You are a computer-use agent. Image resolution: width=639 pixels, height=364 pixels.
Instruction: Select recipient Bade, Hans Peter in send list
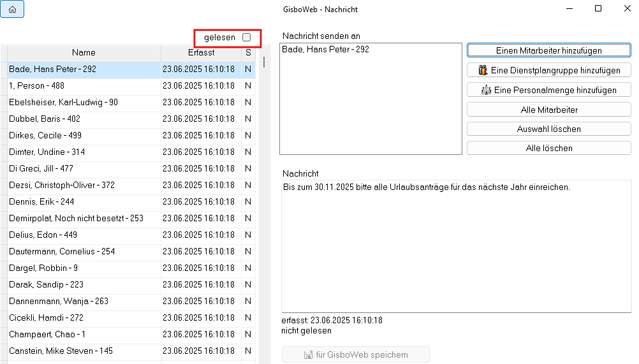click(325, 49)
